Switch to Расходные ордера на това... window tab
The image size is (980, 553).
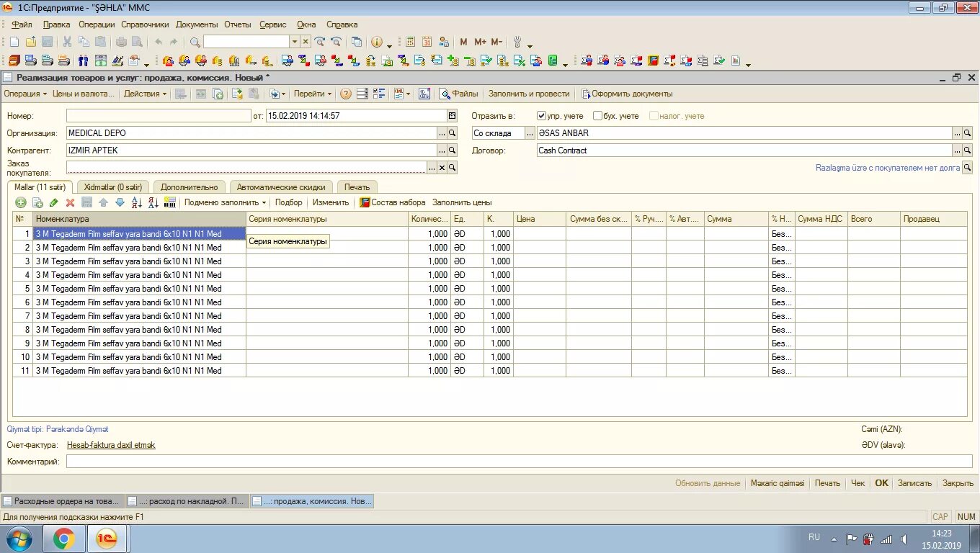[63, 501]
